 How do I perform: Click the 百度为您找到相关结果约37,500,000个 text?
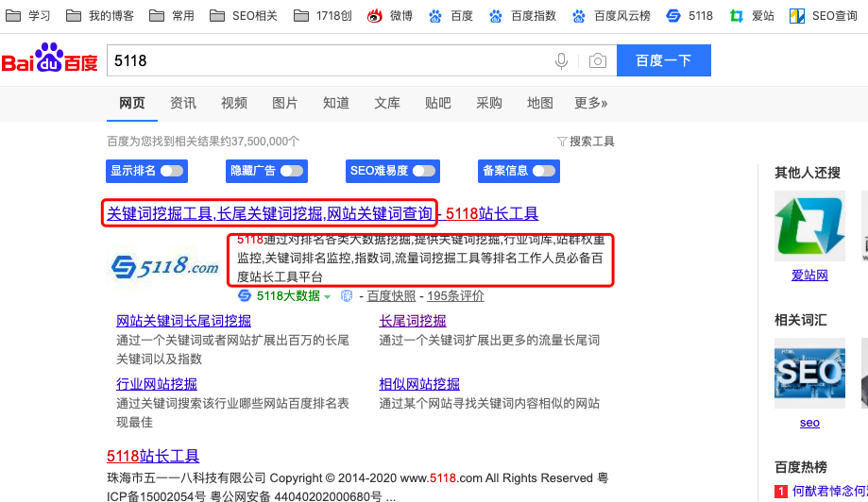[x=203, y=142]
